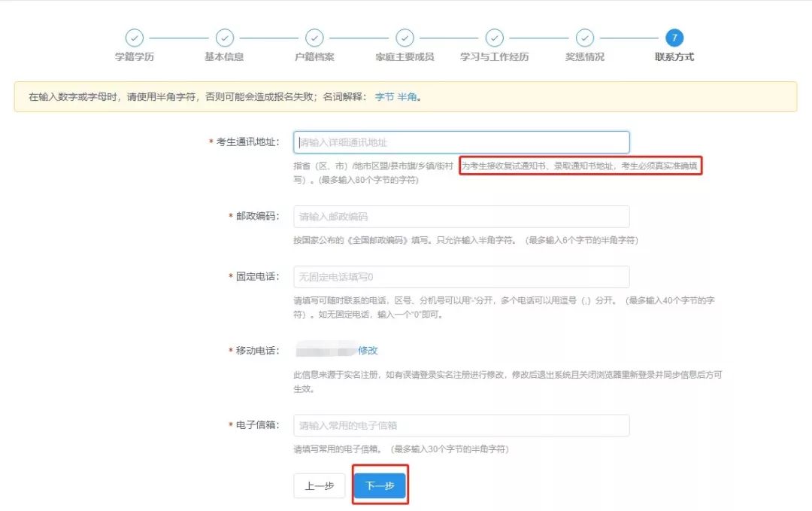Open the 家庭主要成员 step label
Viewport: 812px width, 511px height.
(x=404, y=54)
